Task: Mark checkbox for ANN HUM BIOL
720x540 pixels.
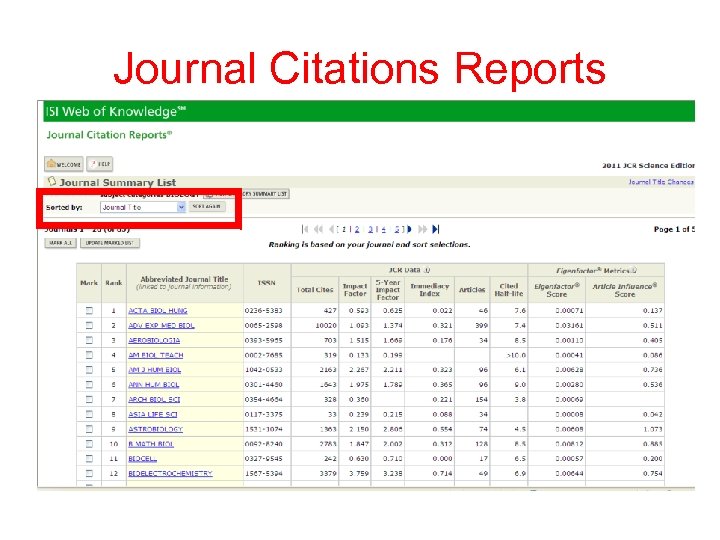Action: pos(89,384)
